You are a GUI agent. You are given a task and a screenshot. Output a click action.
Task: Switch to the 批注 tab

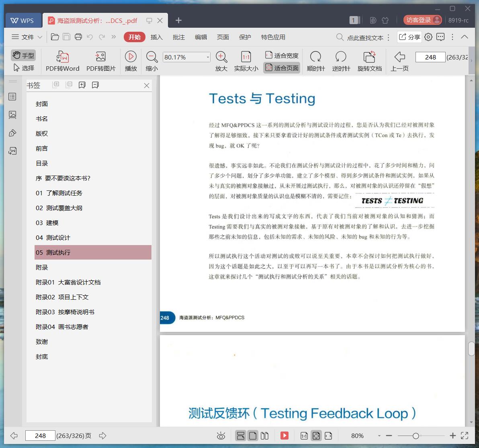[179, 37]
